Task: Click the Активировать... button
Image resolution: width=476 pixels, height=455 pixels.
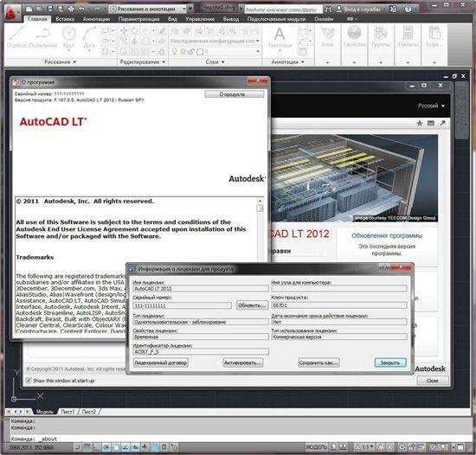Action: [243, 362]
